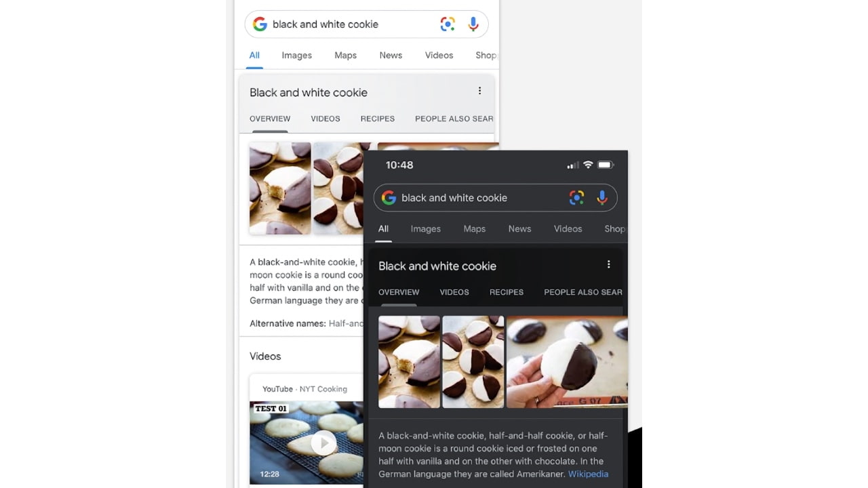Tap Google Lens icon in light search bar
Viewport: 868px width, 488px height.
[x=448, y=24]
